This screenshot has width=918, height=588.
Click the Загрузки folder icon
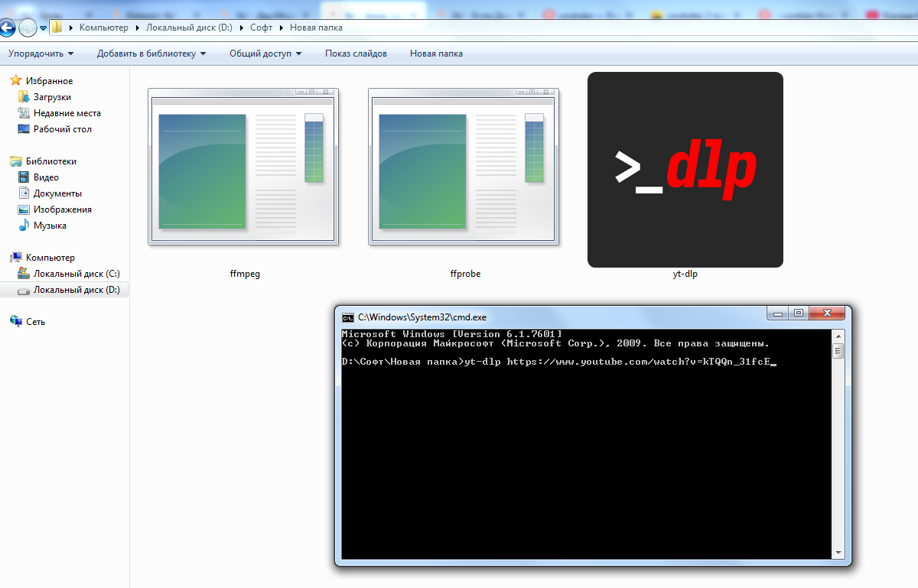point(24,97)
